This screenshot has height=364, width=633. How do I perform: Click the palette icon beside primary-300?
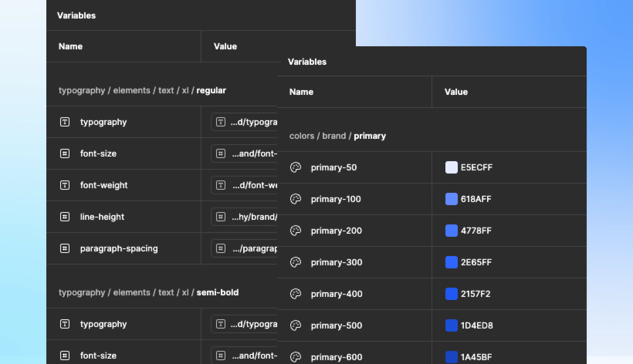tap(295, 262)
